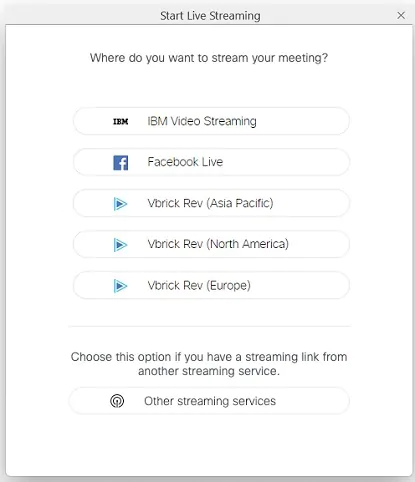
Task: Click the 'Where do you want to stream' heading
Action: 209,58
